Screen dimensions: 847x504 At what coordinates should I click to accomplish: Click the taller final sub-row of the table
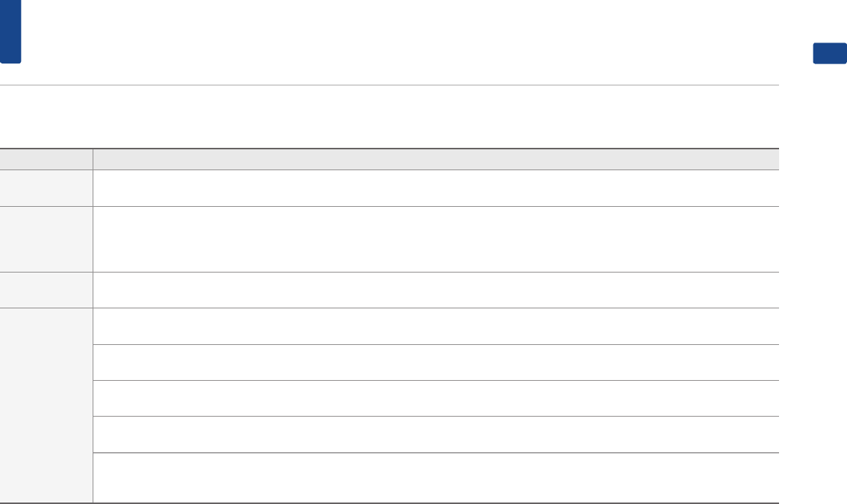[436, 478]
